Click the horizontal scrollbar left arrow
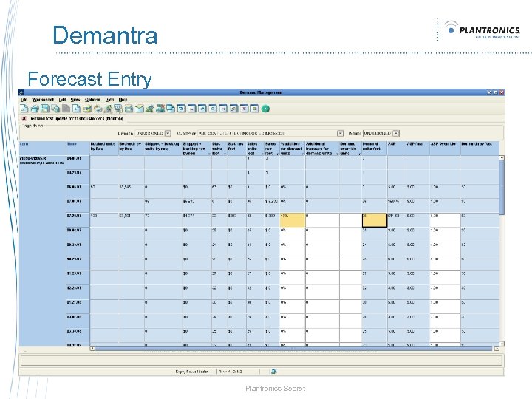Screen dimensions: 532x399 click(x=92, y=349)
